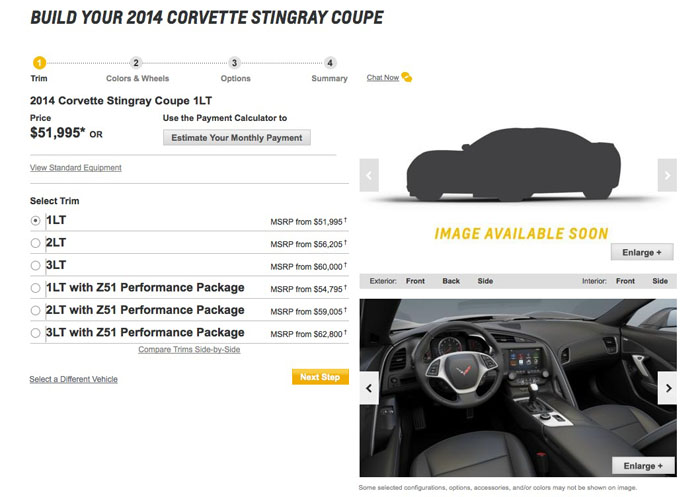The image size is (700, 497).
Task: Click the 3LT with Z51 Performance Package label
Action: [x=145, y=332]
